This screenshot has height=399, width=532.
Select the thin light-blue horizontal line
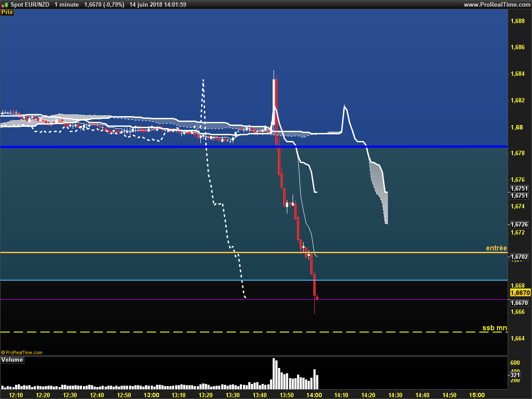pos(254,280)
